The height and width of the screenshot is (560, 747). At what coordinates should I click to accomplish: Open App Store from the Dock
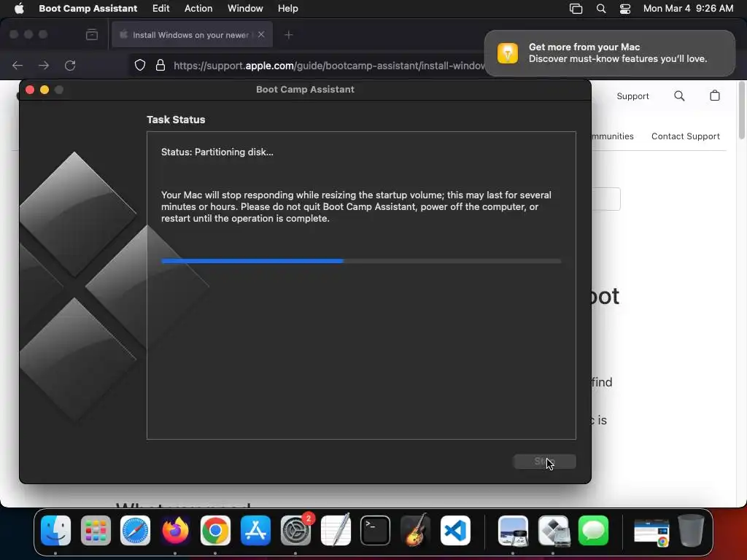click(x=255, y=531)
